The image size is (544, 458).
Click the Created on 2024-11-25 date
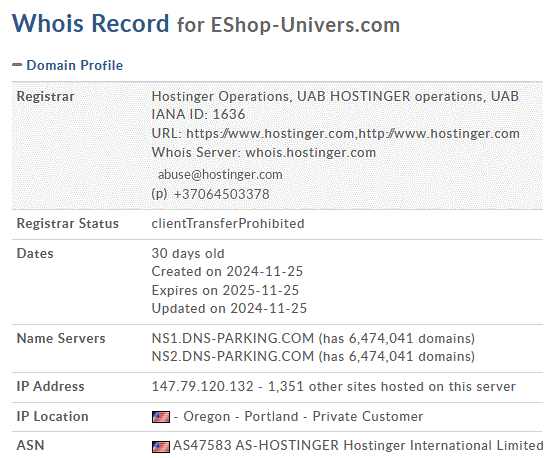click(x=227, y=271)
